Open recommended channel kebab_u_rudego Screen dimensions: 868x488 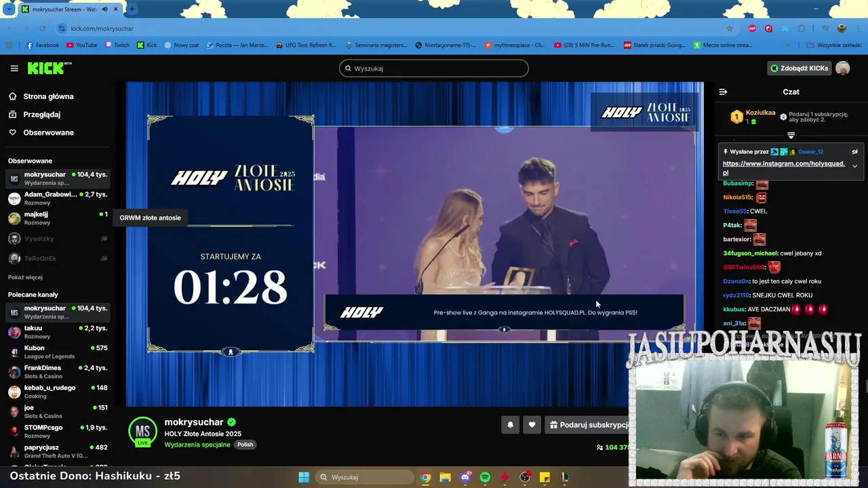[58, 392]
